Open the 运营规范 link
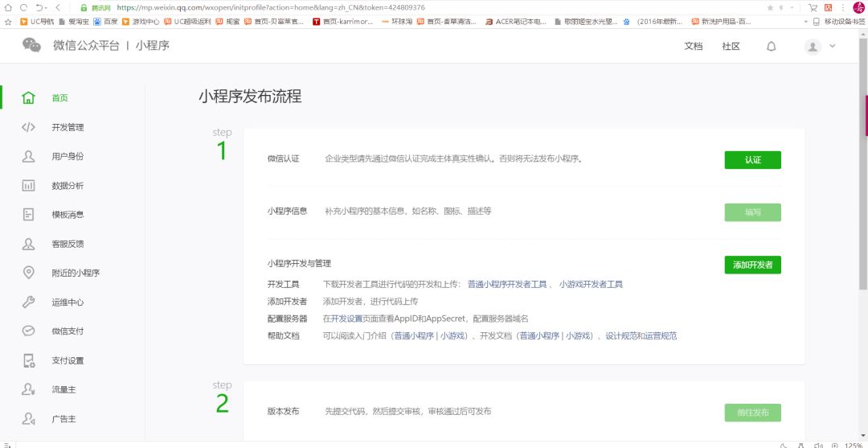 coord(661,335)
